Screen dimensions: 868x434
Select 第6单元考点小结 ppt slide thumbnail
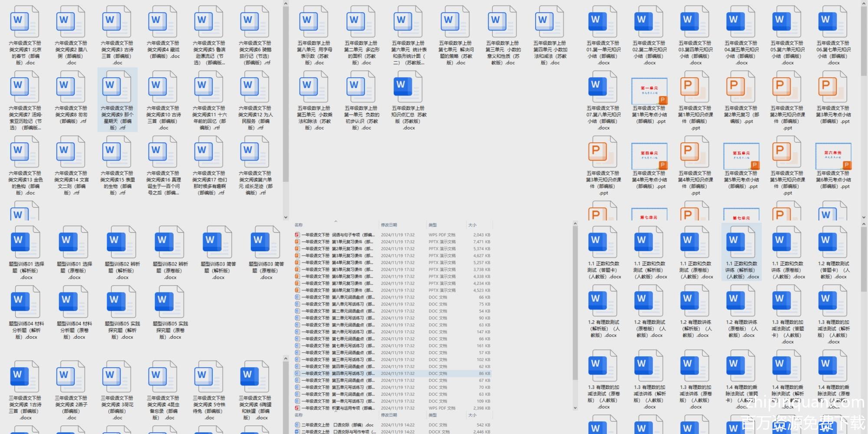coord(833,156)
